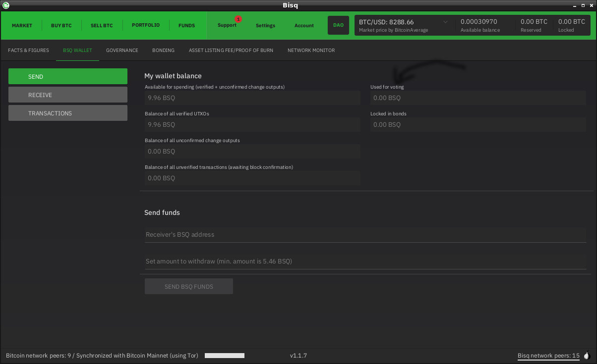Switch to Facts & Figures tab
The height and width of the screenshot is (364, 597).
(28, 51)
